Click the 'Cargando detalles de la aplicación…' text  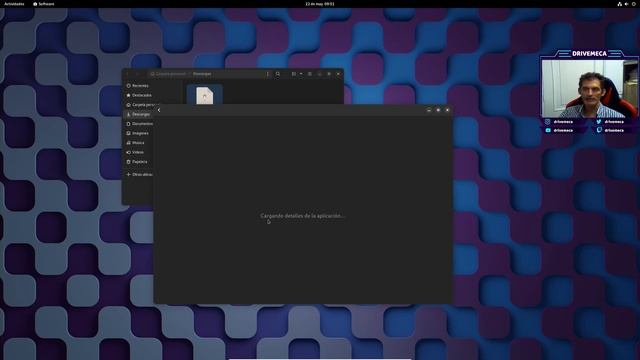pyautogui.click(x=302, y=216)
